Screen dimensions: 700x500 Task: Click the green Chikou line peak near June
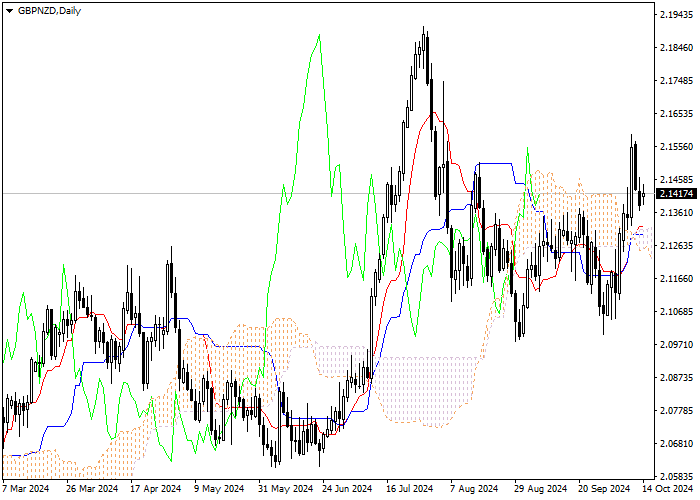click(x=319, y=35)
